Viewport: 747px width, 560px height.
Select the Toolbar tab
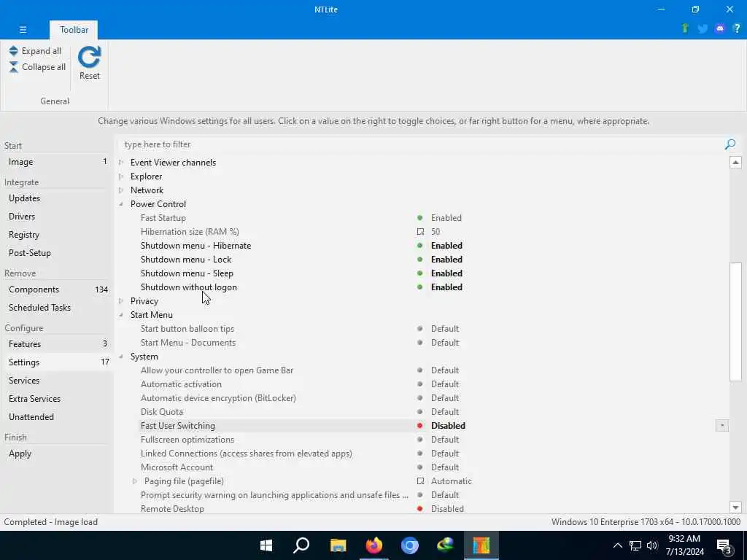pos(74,29)
